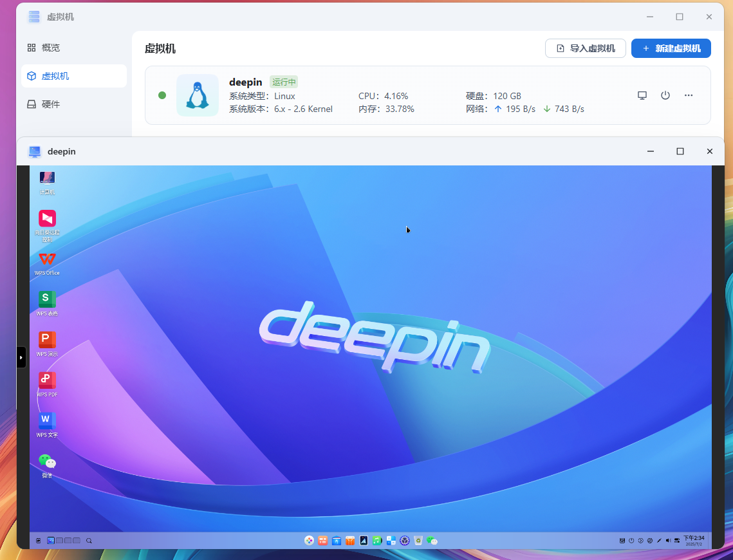The image size is (733, 560).
Task: Open WPS PDF desktop icon
Action: click(x=47, y=381)
